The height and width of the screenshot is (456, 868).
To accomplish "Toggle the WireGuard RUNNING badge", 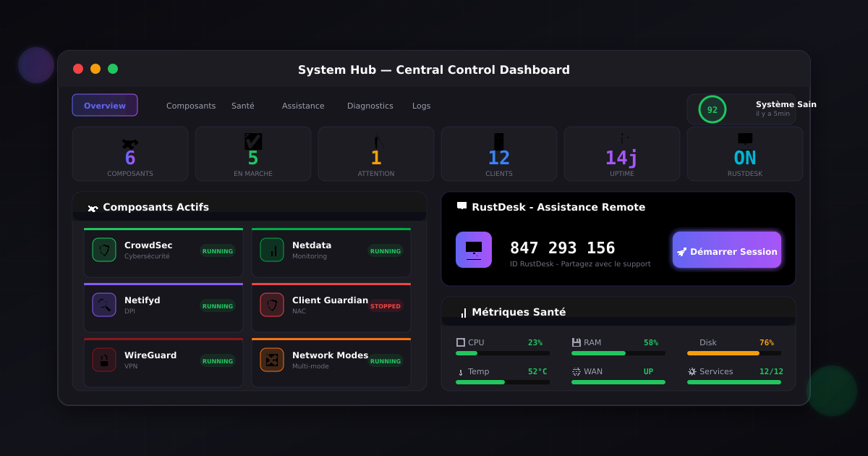I will (218, 360).
